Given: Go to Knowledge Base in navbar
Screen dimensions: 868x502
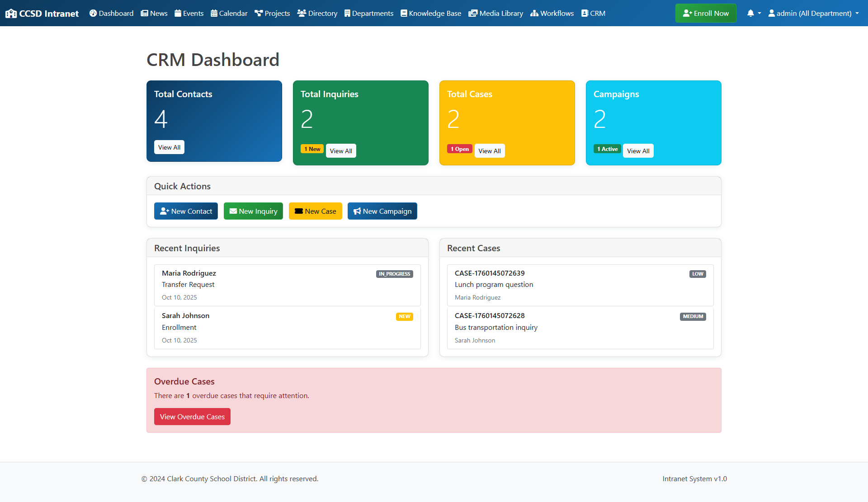Looking at the screenshot, I should (431, 14).
